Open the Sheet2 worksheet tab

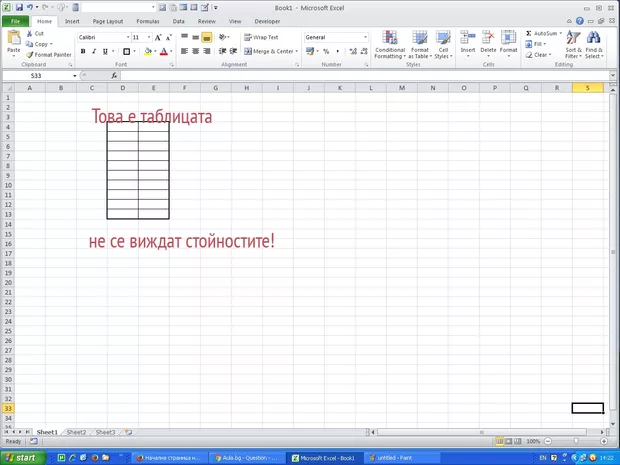(x=75, y=432)
